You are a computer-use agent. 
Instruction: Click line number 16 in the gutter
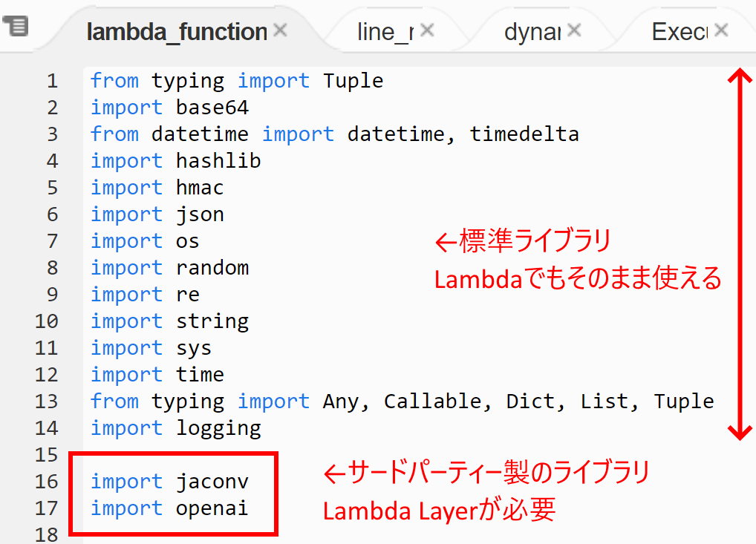(x=46, y=482)
